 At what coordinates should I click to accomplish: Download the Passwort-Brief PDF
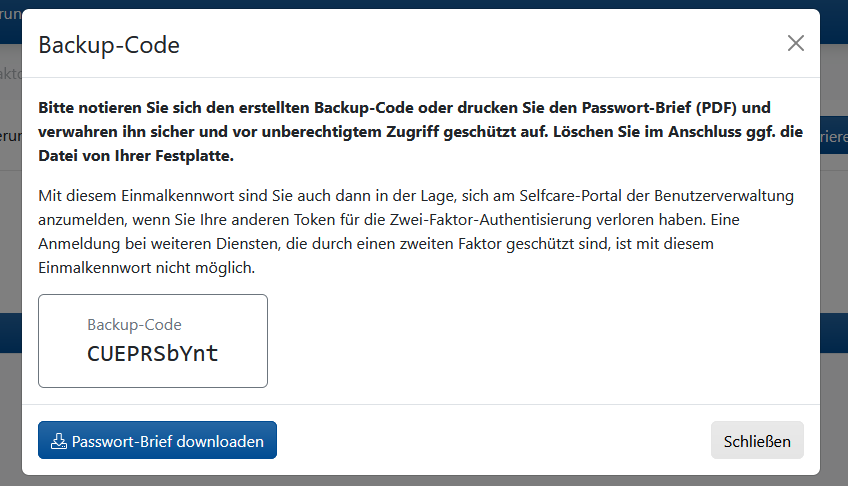click(157, 441)
